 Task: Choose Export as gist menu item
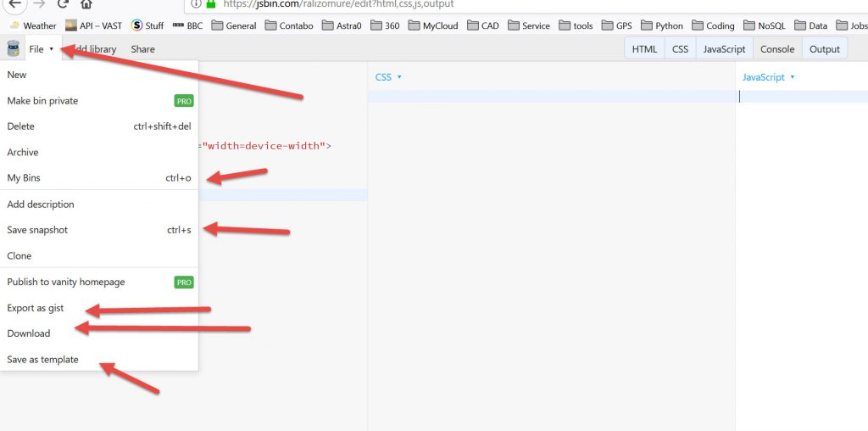[36, 308]
